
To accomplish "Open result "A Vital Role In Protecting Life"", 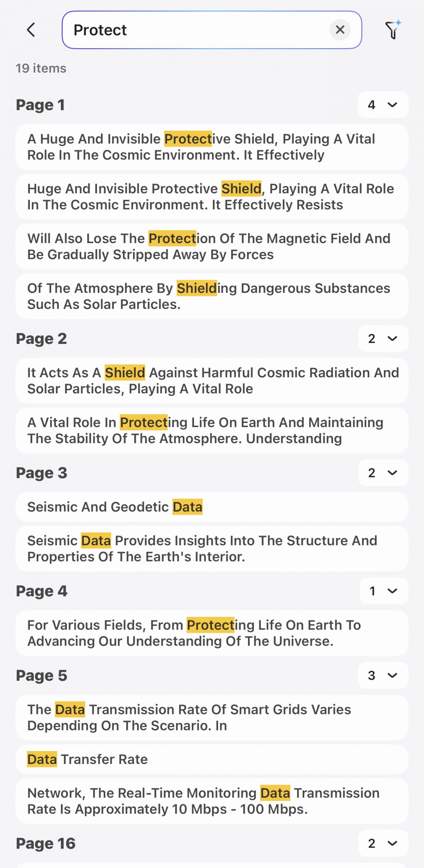I will pyautogui.click(x=212, y=431).
